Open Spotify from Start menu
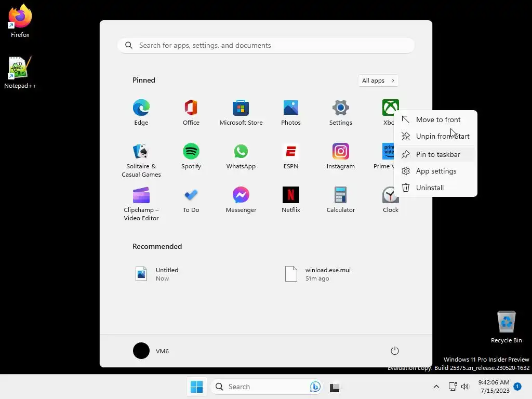The height and width of the screenshot is (399, 532). click(x=191, y=156)
